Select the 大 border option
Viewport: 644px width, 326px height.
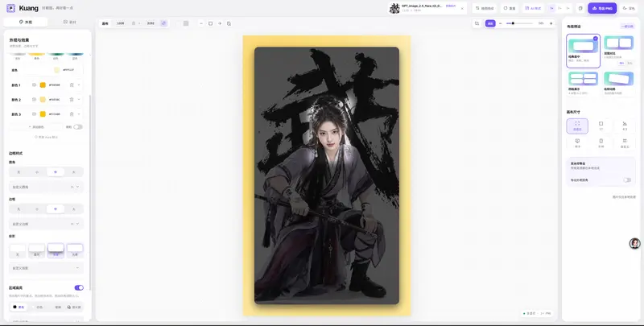[x=74, y=209]
